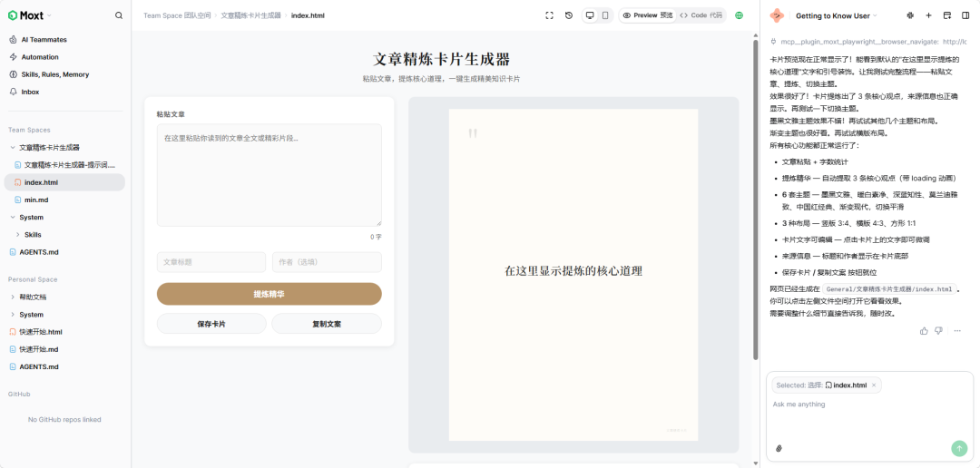This screenshot has height=468, width=980.
Task: Switch to desktop view mode
Action: coord(590,15)
